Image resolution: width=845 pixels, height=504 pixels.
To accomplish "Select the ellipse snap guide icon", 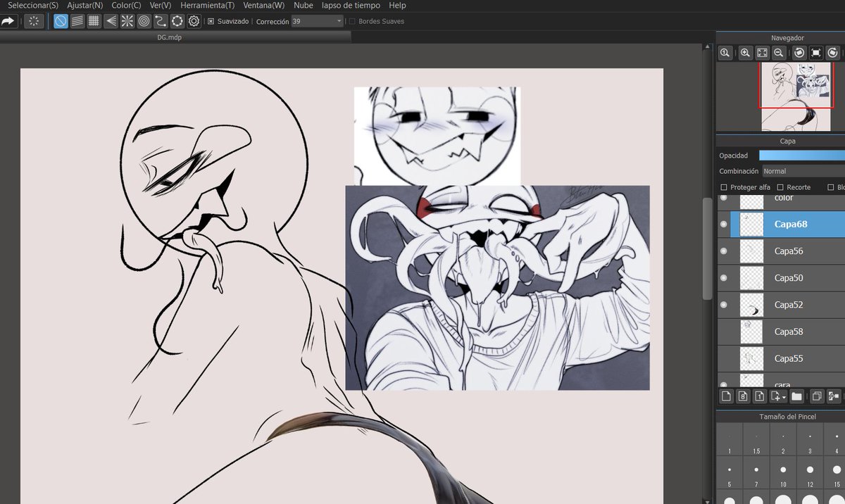I will (x=177, y=21).
